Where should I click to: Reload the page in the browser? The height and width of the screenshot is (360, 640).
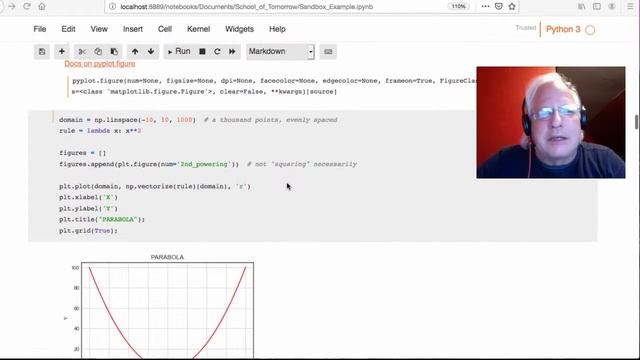click(x=27, y=7)
